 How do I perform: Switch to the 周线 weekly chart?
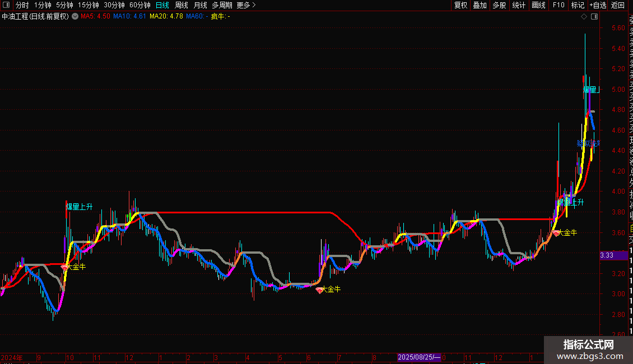tap(181, 5)
